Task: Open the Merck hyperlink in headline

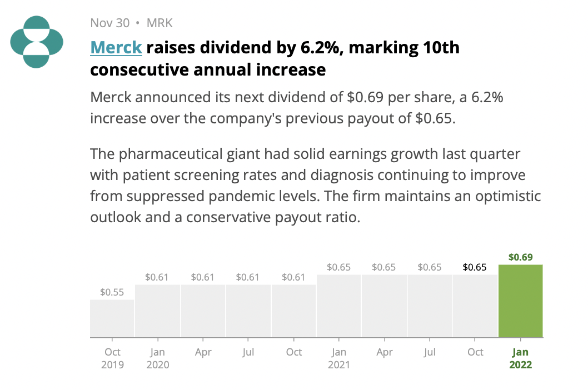Action: pyautogui.click(x=116, y=48)
